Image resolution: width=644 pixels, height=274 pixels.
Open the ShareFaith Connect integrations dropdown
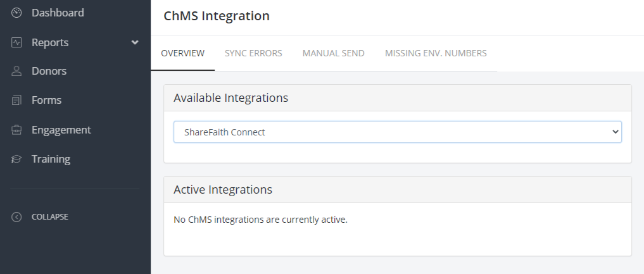pyautogui.click(x=397, y=132)
